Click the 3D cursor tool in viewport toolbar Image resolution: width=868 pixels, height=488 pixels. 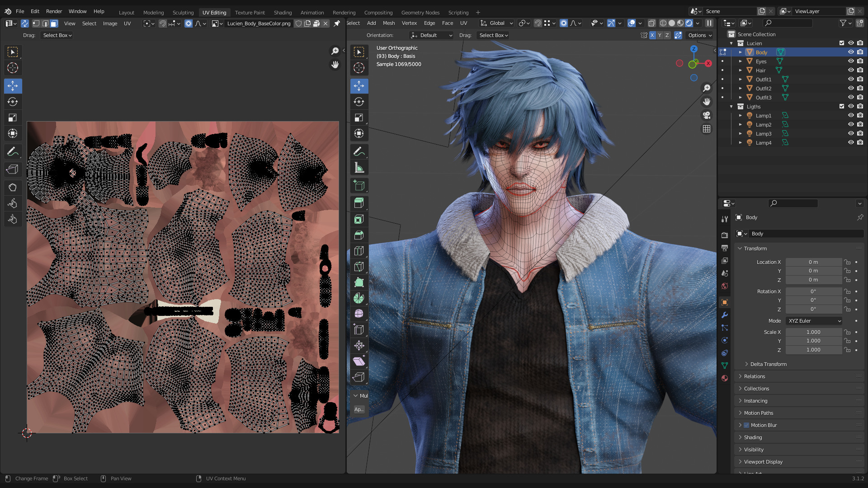pos(359,68)
